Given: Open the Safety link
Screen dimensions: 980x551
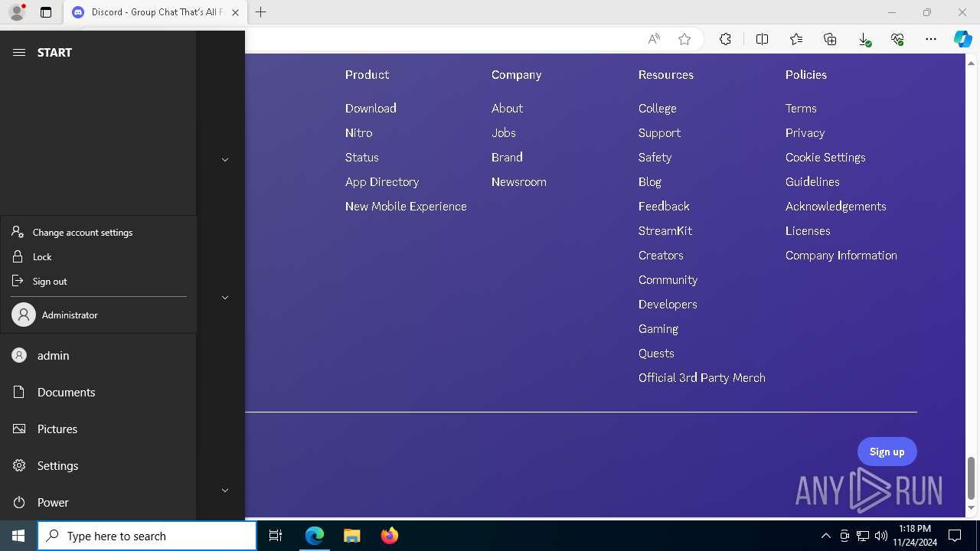Looking at the screenshot, I should 655,157.
